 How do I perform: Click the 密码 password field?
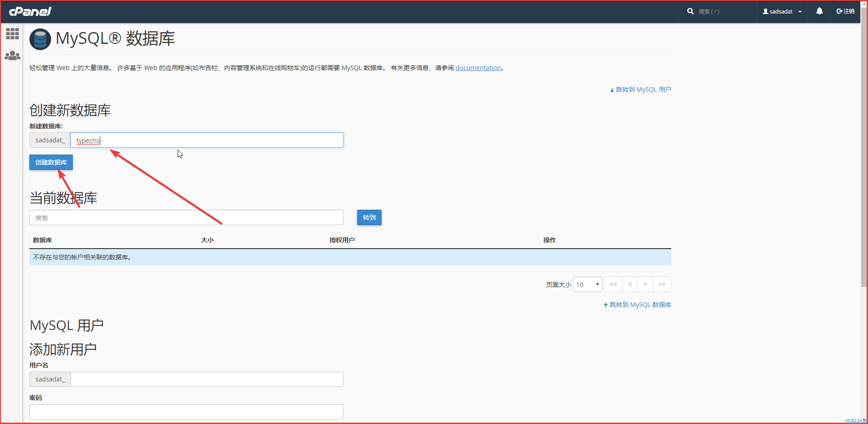(x=186, y=412)
